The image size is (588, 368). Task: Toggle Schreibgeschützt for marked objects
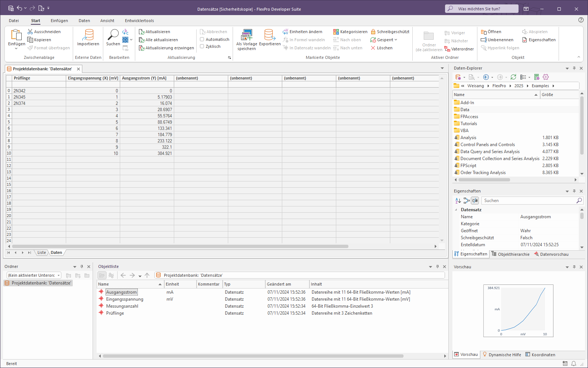[390, 32]
